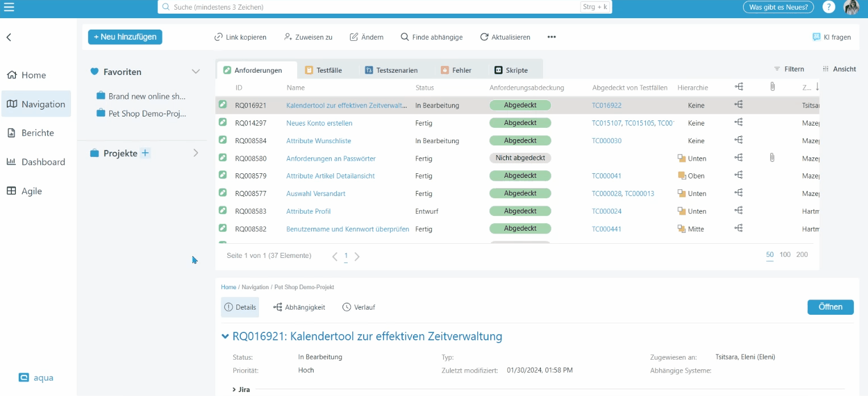Click the dependency icon in RQ016921 row
This screenshot has height=396, width=868.
pyautogui.click(x=738, y=105)
